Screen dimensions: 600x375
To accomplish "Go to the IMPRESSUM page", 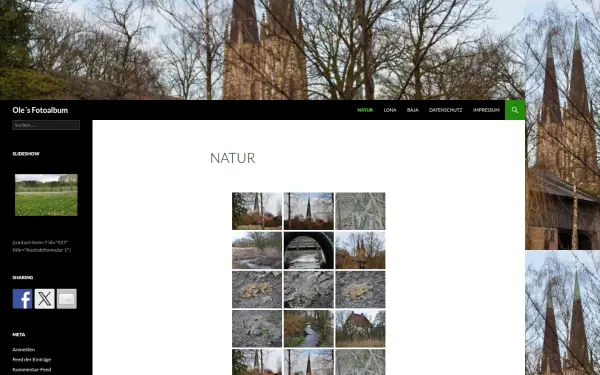I will click(486, 110).
